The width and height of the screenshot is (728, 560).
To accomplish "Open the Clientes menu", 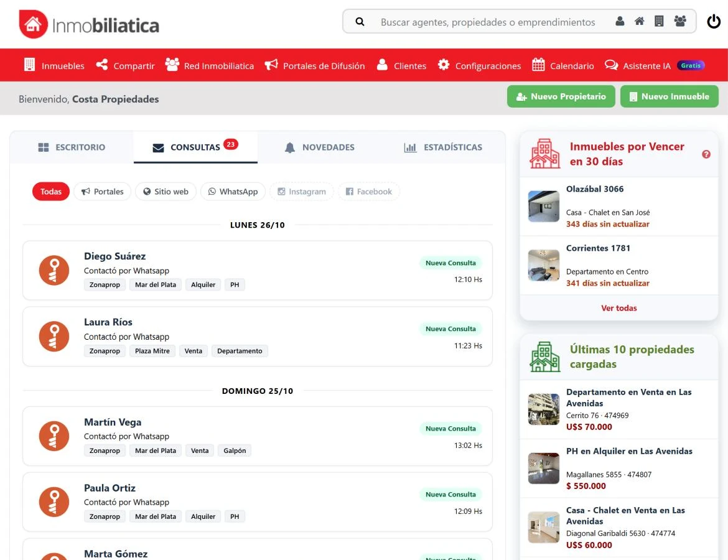I will (401, 65).
